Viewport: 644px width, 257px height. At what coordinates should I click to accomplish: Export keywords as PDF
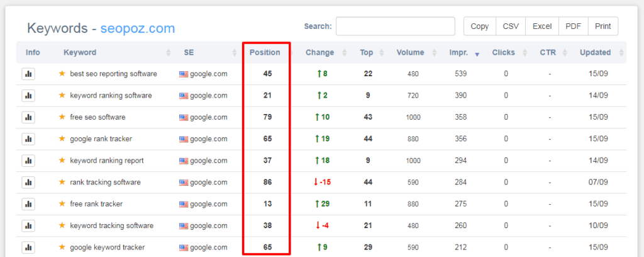click(574, 26)
